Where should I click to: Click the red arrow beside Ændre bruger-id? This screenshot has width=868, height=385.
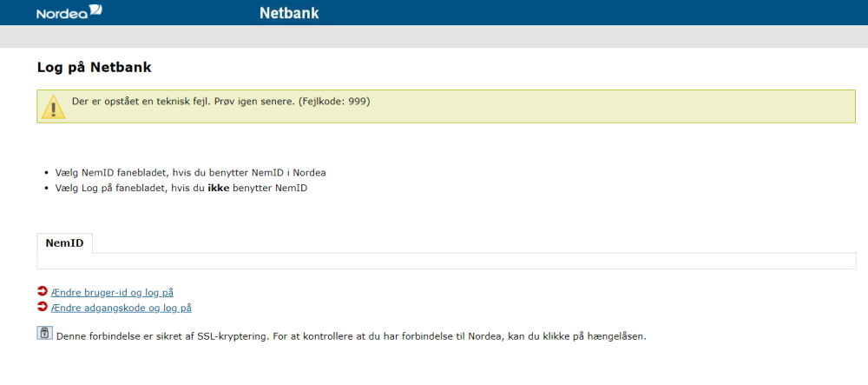tap(43, 292)
